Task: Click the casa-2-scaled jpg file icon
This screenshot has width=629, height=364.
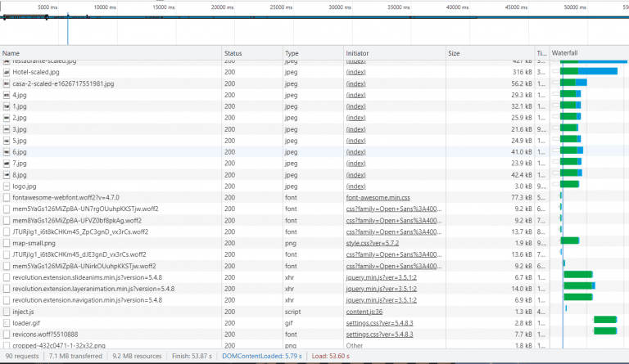Action: coord(7,83)
